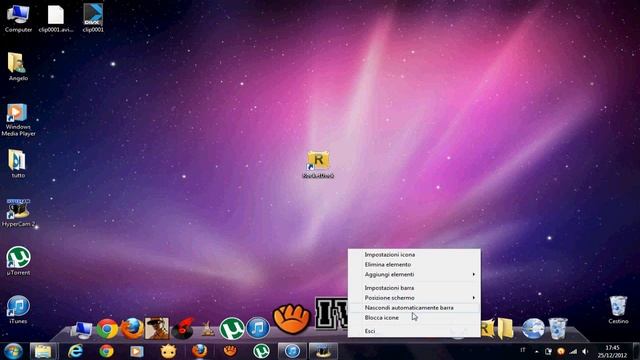The width and height of the screenshot is (640, 360).
Task: Expand the Aggiungi elementi submenu
Action: [x=414, y=274]
